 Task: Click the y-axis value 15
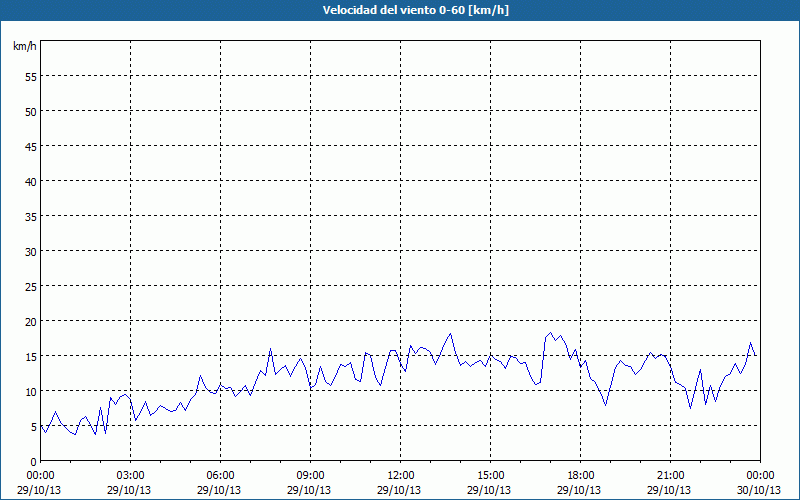pyautogui.click(x=31, y=357)
